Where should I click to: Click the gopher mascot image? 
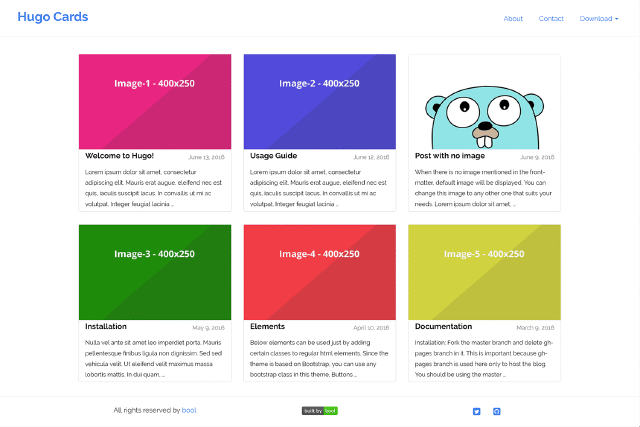coord(485,102)
